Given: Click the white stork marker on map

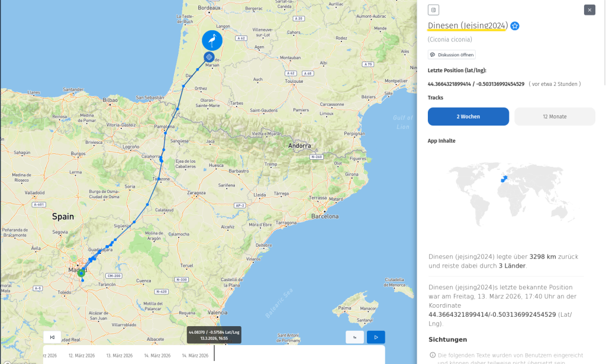Looking at the screenshot, I should pos(212,40).
